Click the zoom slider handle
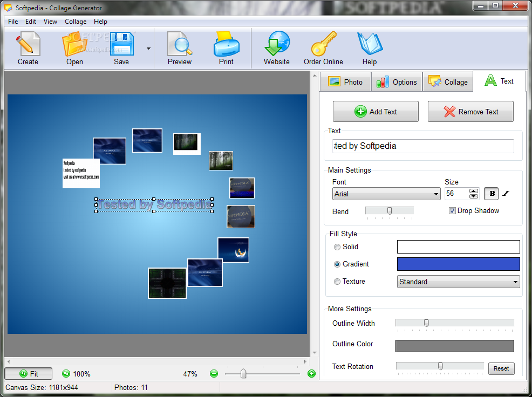This screenshot has height=397, width=532. pyautogui.click(x=243, y=374)
